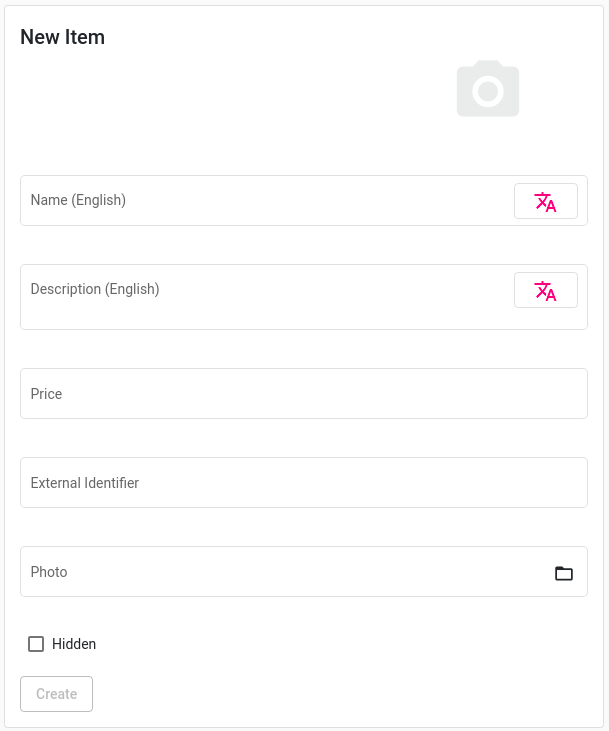Click into the Price field

304,393
